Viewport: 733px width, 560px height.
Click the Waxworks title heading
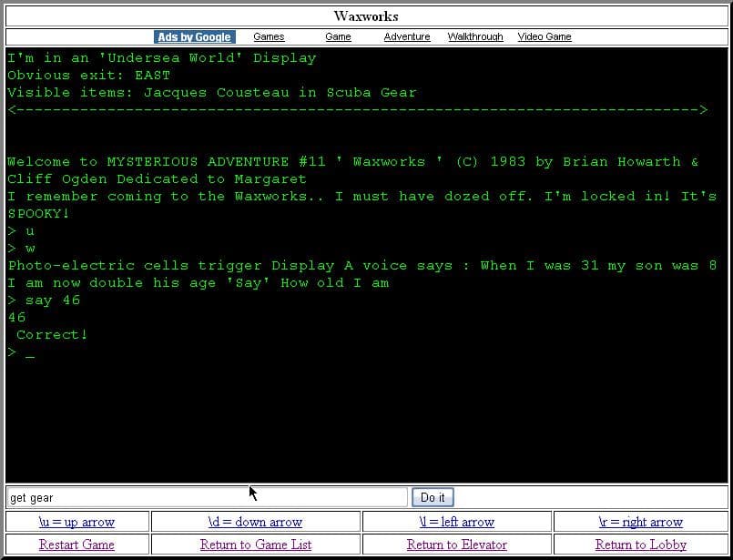point(366,16)
